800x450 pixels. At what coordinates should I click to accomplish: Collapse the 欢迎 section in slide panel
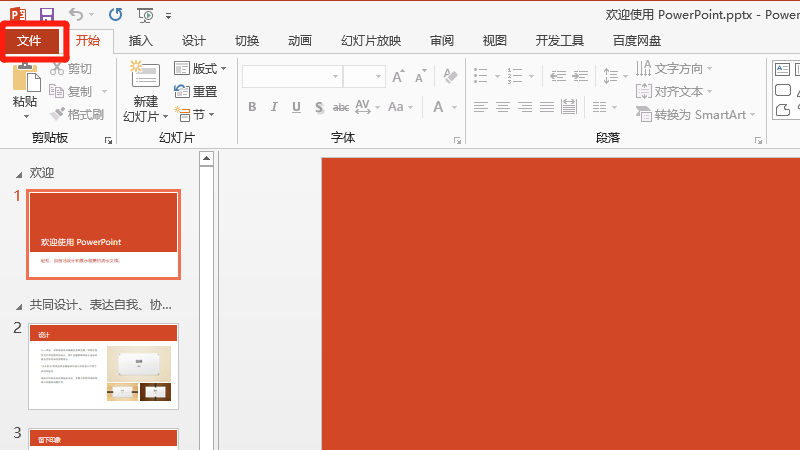click(17, 174)
